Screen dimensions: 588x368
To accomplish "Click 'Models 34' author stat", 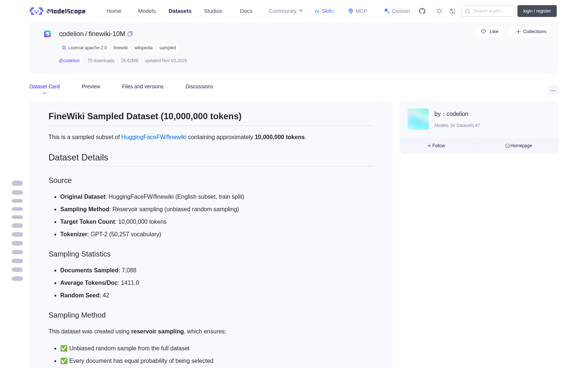I will coord(444,125).
